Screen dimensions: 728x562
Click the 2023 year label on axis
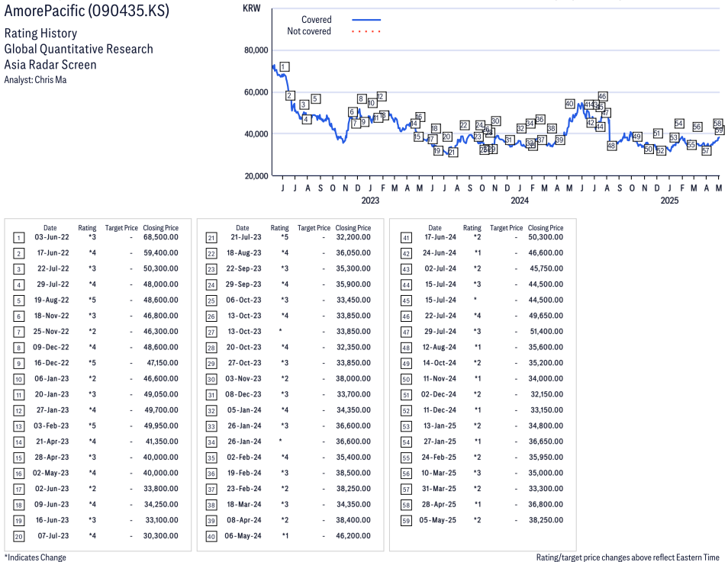tap(370, 201)
